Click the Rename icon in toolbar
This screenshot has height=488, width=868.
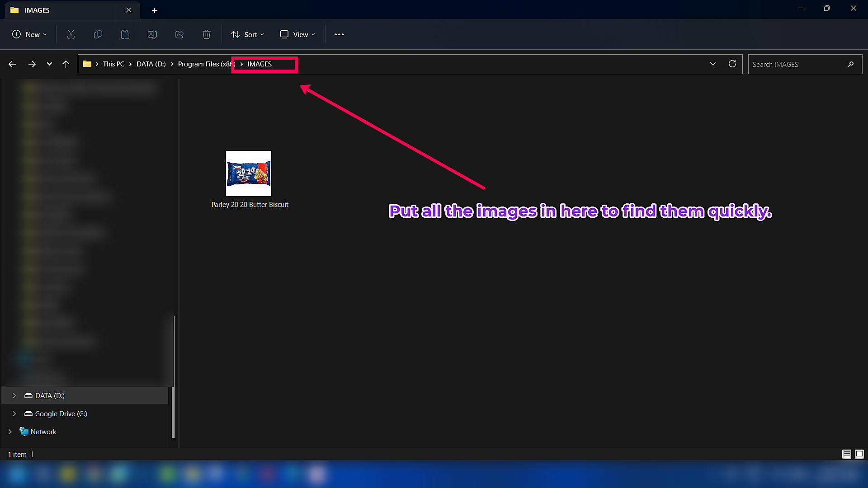[x=152, y=34]
